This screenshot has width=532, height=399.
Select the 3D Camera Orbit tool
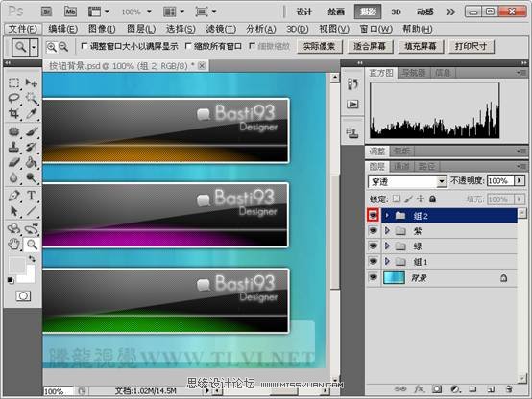pyautogui.click(x=32, y=229)
